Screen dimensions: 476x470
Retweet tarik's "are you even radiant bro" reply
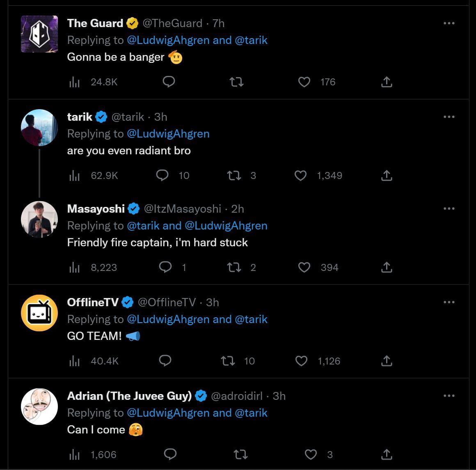click(x=234, y=176)
